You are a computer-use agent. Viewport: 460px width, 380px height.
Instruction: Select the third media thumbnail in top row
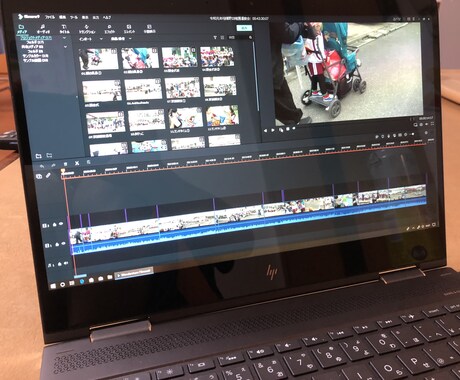(x=179, y=57)
